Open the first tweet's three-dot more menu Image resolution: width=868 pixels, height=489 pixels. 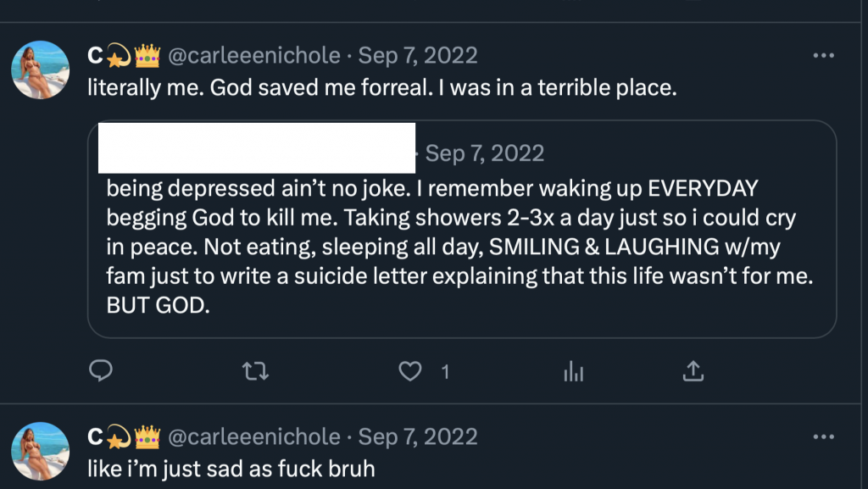(823, 56)
